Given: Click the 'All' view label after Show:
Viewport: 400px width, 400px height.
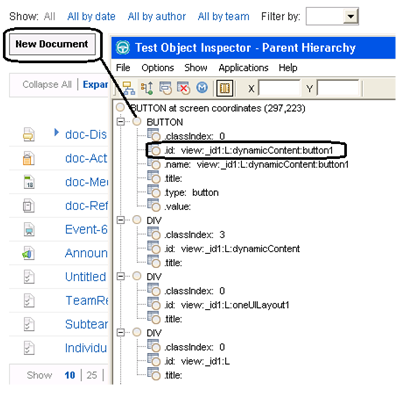Looking at the screenshot, I should coord(50,16).
